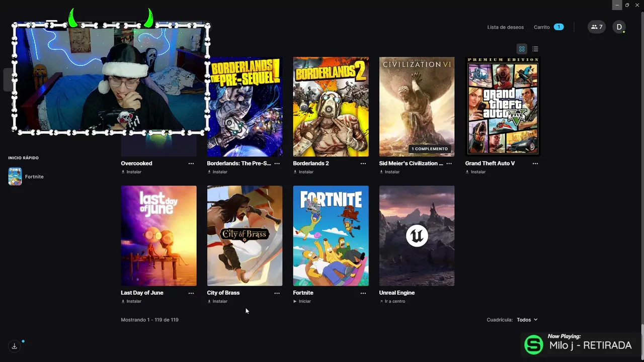This screenshot has height=362, width=644.
Task: Open Last Day of June cover art
Action: pyautogui.click(x=158, y=236)
